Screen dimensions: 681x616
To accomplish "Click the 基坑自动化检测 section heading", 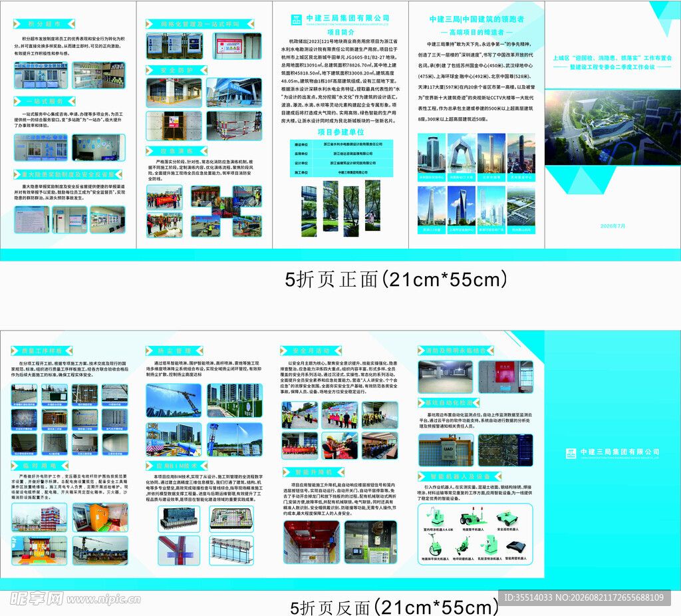I will pyautogui.click(x=449, y=402).
